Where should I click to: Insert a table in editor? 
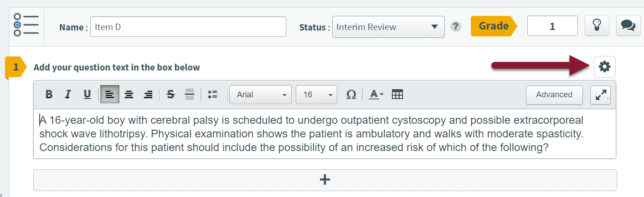coord(397,95)
